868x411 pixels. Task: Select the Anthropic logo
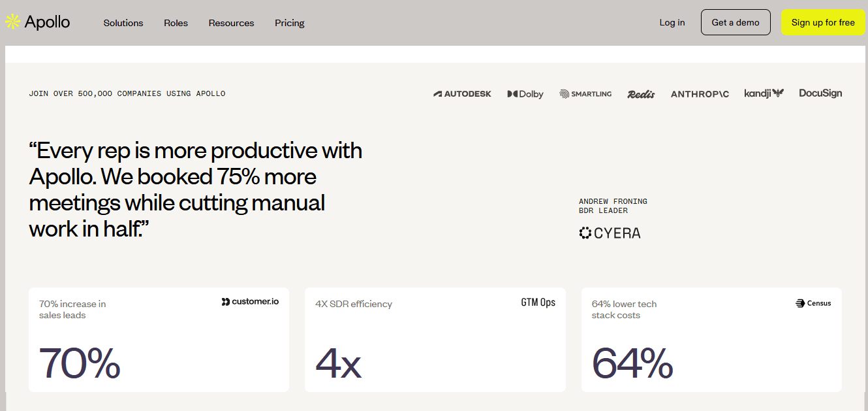700,93
